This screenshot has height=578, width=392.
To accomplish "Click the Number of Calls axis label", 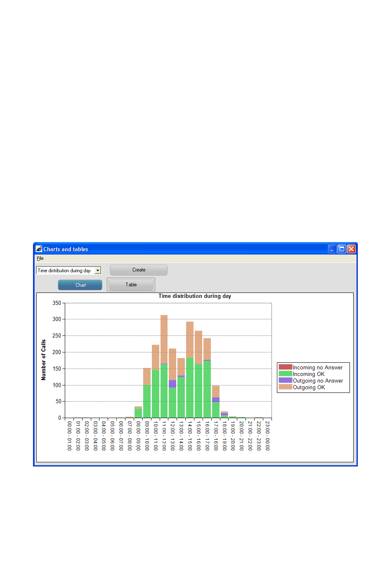I will [x=43, y=360].
